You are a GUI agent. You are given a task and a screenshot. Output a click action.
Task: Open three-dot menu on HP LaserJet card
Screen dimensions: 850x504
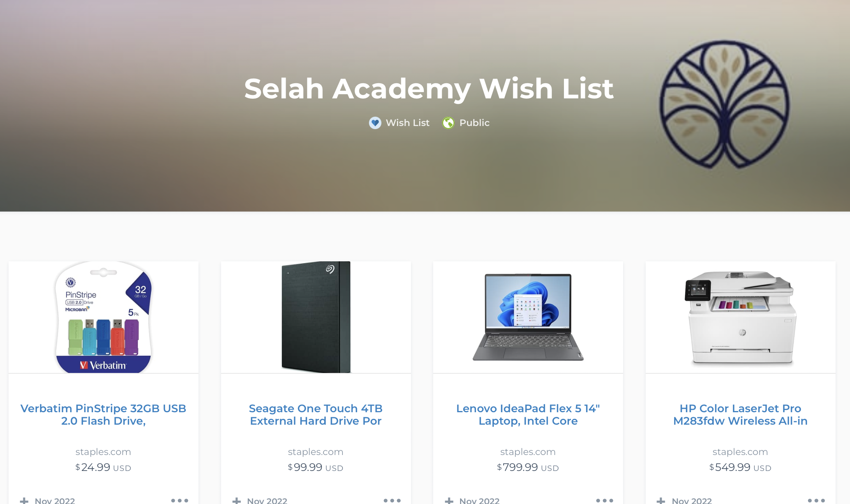pos(817,500)
